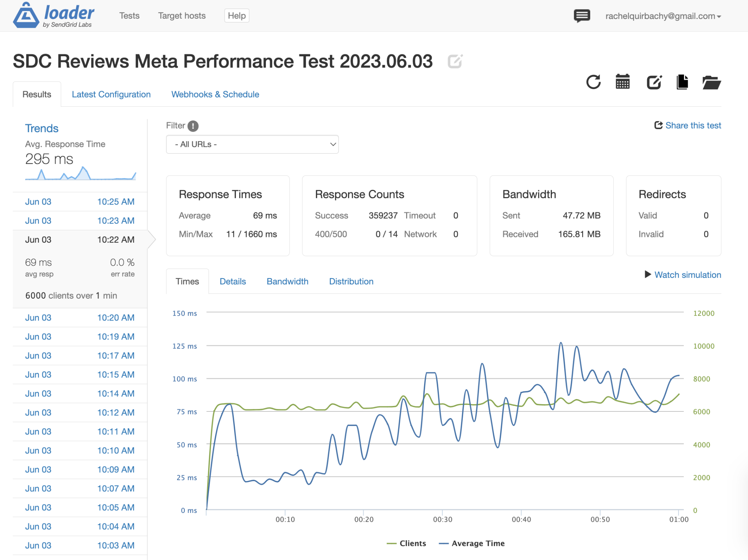This screenshot has height=560, width=748.
Task: Expand the rachelquirbachy account menu
Action: pos(663,16)
